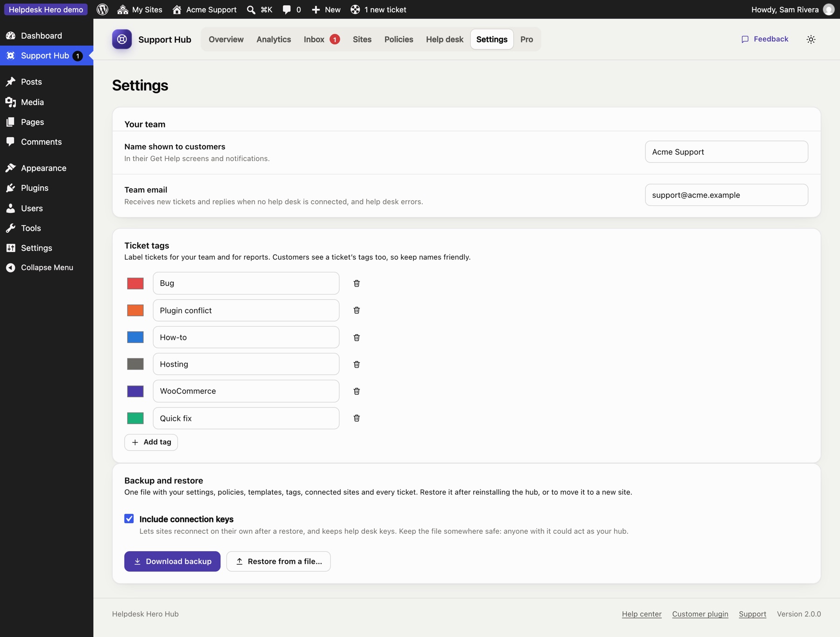Go to the Policies tab
This screenshot has height=637, width=840.
pos(399,39)
